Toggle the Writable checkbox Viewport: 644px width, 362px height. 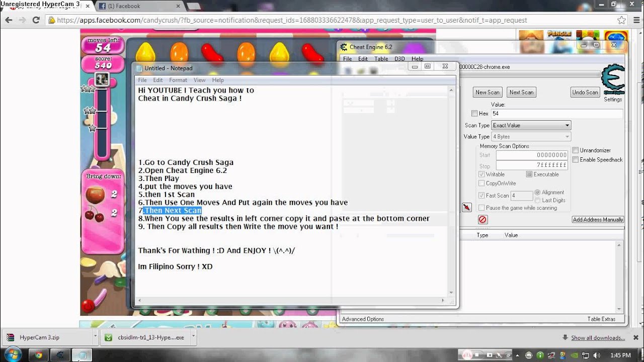(482, 174)
